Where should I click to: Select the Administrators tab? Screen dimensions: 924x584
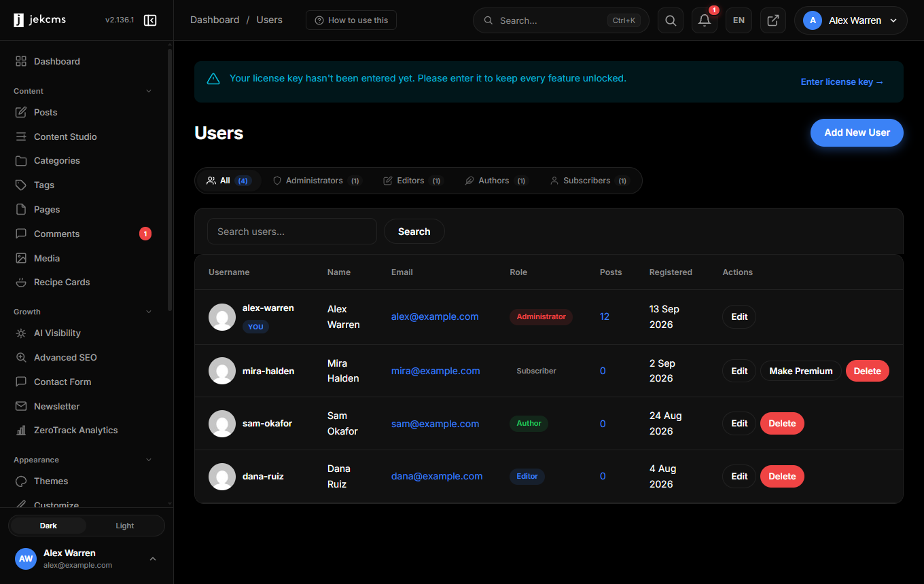pyautogui.click(x=317, y=181)
